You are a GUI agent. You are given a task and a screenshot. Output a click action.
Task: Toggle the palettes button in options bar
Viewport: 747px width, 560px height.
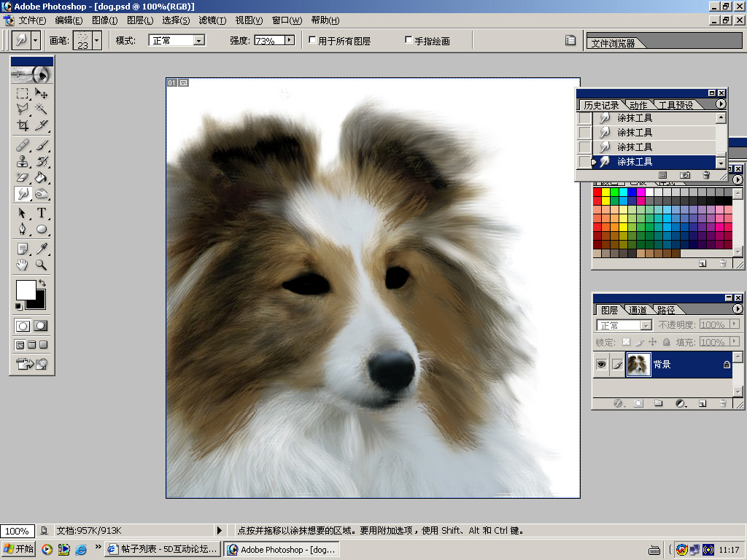(570, 41)
